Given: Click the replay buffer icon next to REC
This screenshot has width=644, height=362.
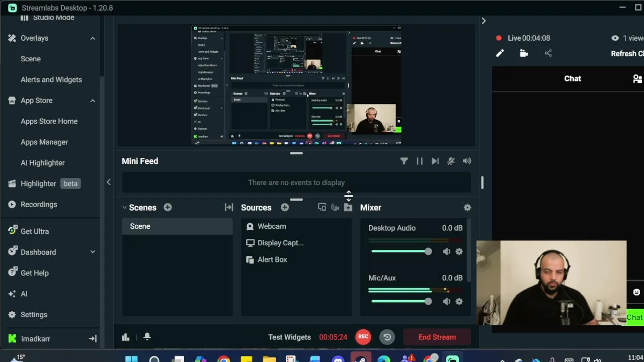Looking at the screenshot, I should [387, 337].
